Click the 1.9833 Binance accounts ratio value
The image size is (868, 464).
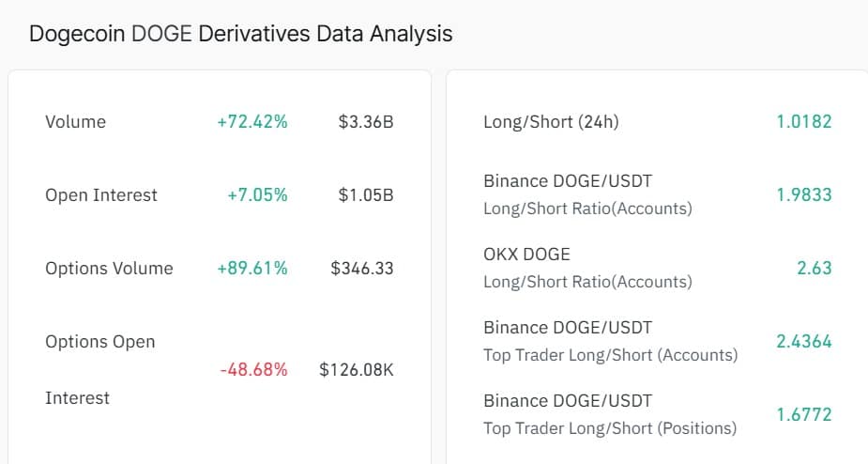point(804,195)
